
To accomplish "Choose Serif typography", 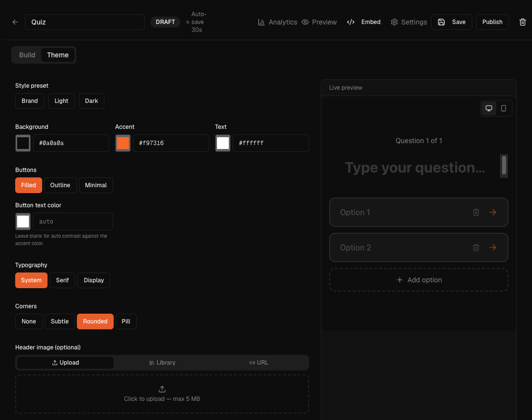I will [62, 280].
